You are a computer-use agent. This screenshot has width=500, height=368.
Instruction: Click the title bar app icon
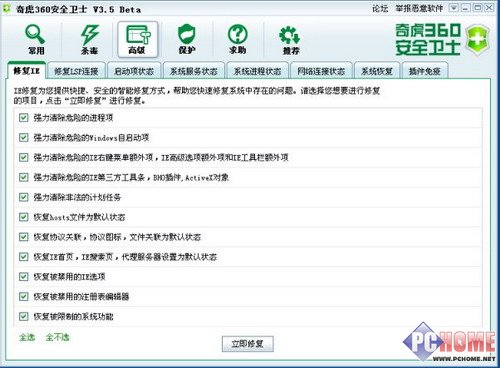[6, 8]
